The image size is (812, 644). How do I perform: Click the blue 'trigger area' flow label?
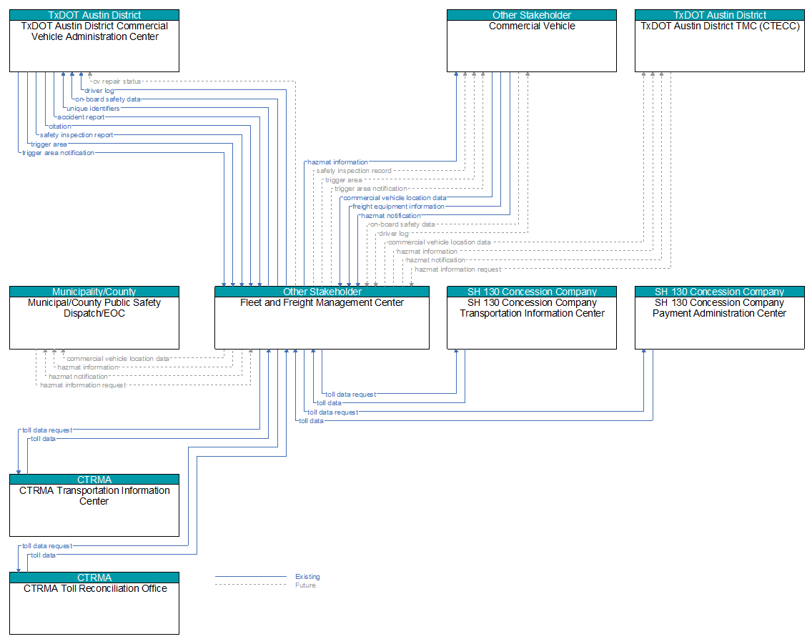[49, 144]
